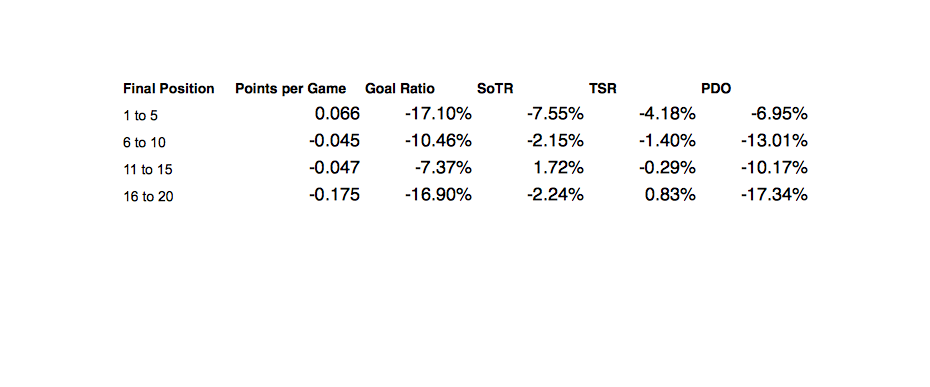Click the Goal Ratio column header
Image resolution: width=930 pixels, height=387 pixels.
pyautogui.click(x=400, y=89)
